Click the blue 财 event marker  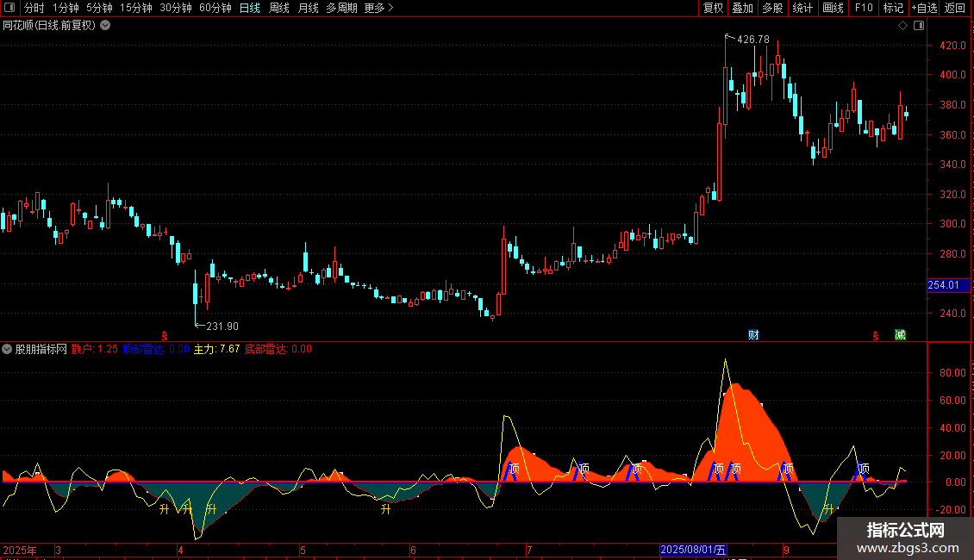(x=753, y=335)
